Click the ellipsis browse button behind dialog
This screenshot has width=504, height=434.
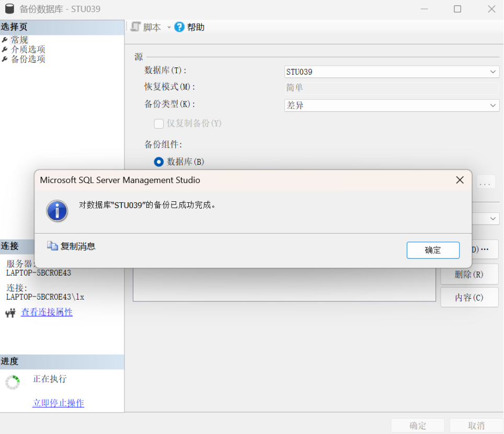485,183
